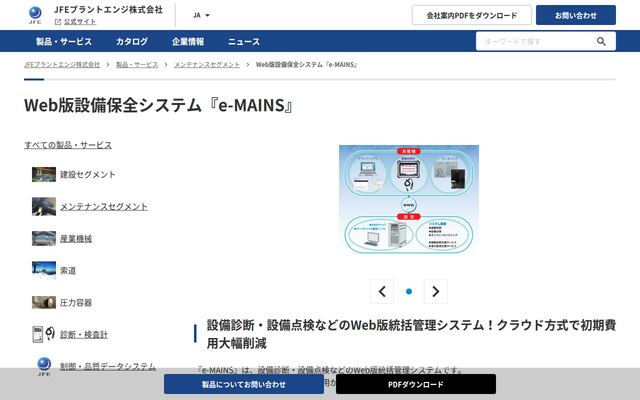The image size is (640, 400).
Task: Select 圧力容器 in sidebar
Action: coord(76,302)
